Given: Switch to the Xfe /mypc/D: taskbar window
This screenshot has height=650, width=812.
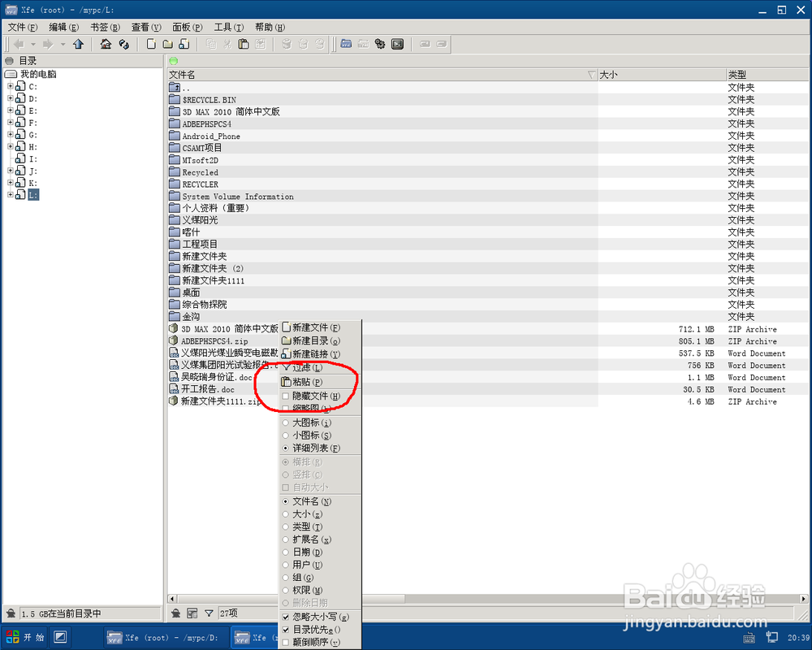Looking at the screenshot, I should [x=166, y=638].
